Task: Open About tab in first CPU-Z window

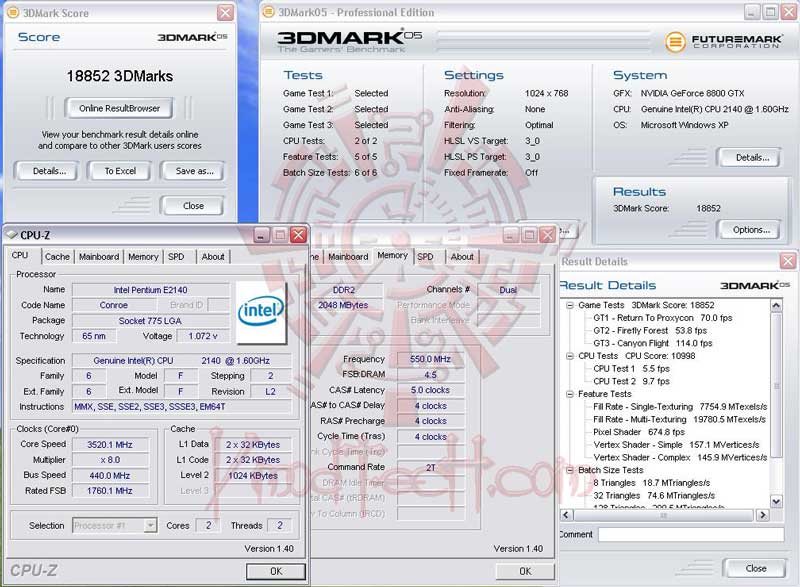Action: pyautogui.click(x=213, y=257)
